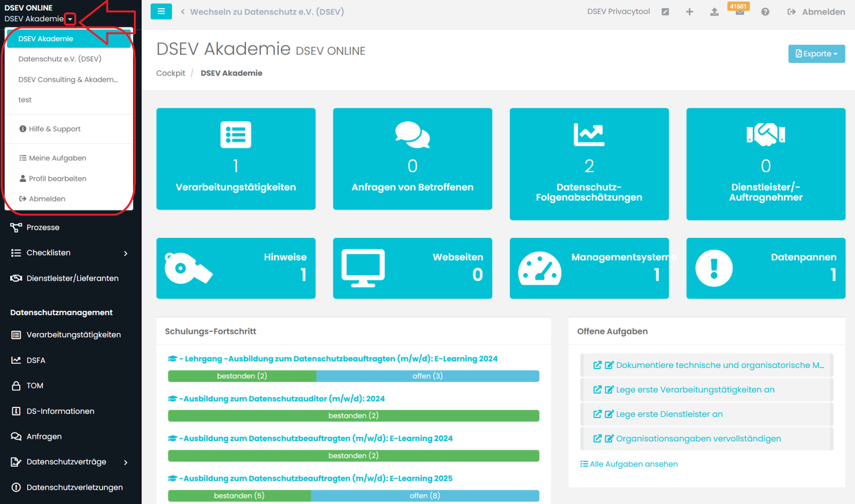Image resolution: width=855 pixels, height=504 pixels.
Task: Choose Profil bearbeiten in the dropdown menu
Action: [x=69, y=179]
